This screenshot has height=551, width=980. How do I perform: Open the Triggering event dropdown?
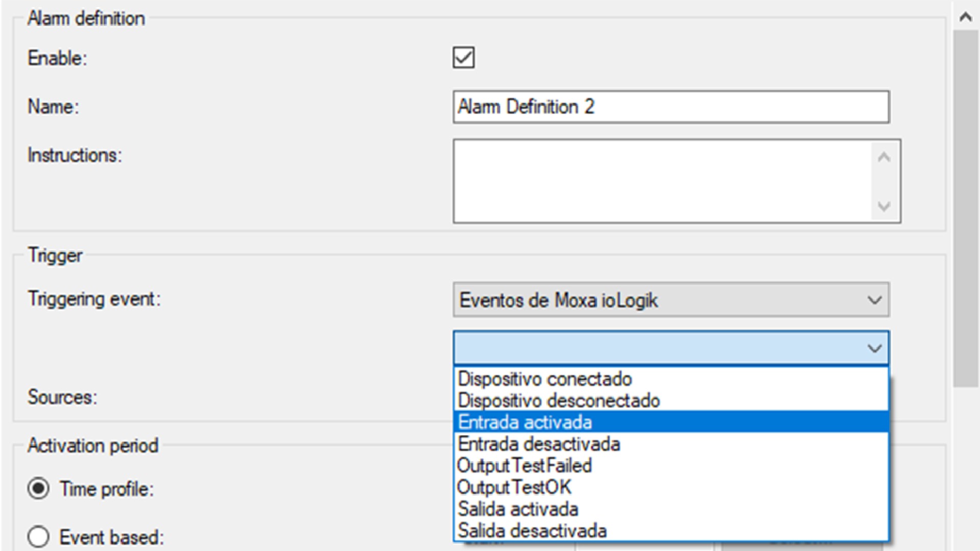click(x=874, y=300)
